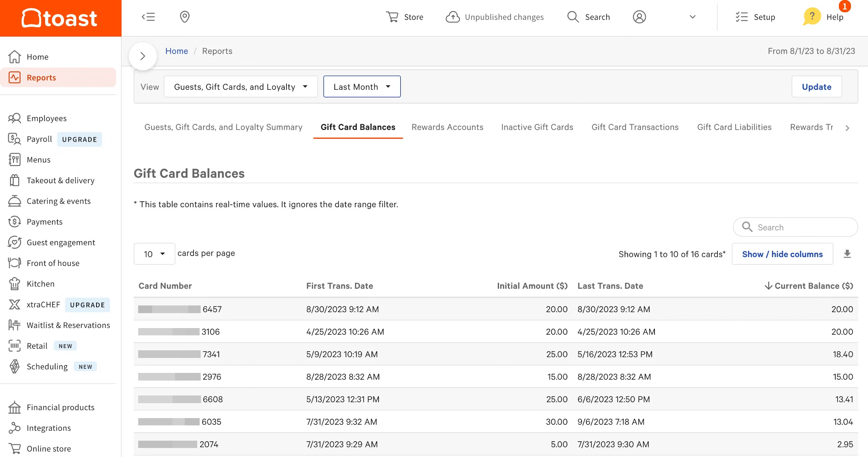The width and height of the screenshot is (868, 457).
Task: Open the Last Month date range dropdown
Action: (362, 87)
